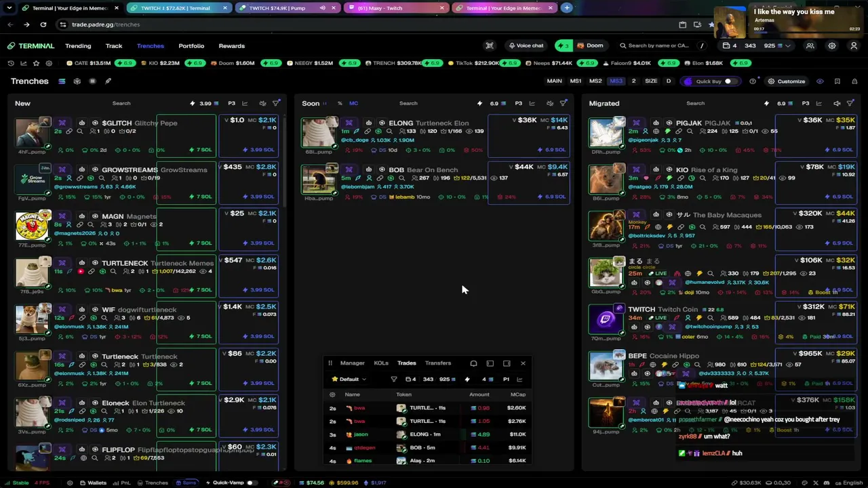Open the ticker bar settings gear
The image size is (868, 488).
tap(49, 63)
